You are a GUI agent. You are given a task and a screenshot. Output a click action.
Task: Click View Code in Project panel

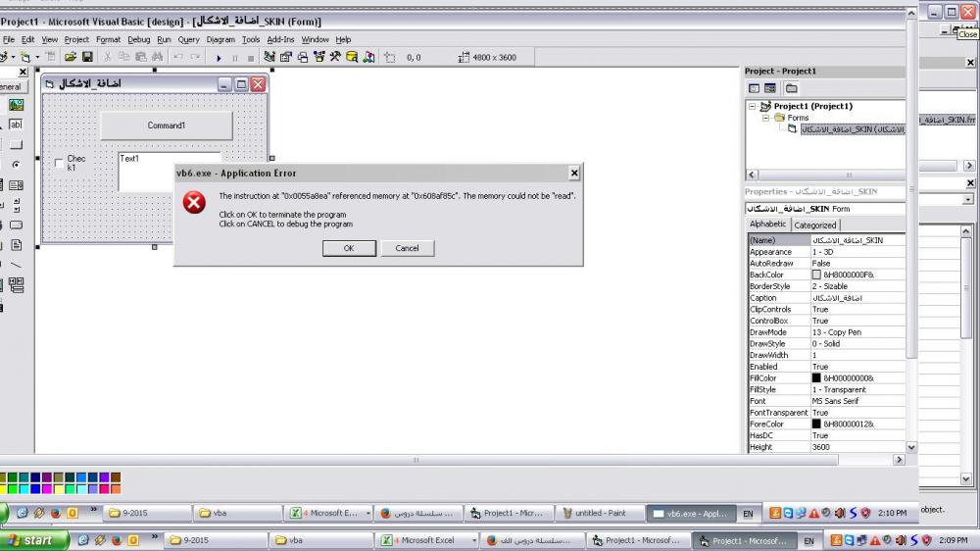(755, 88)
